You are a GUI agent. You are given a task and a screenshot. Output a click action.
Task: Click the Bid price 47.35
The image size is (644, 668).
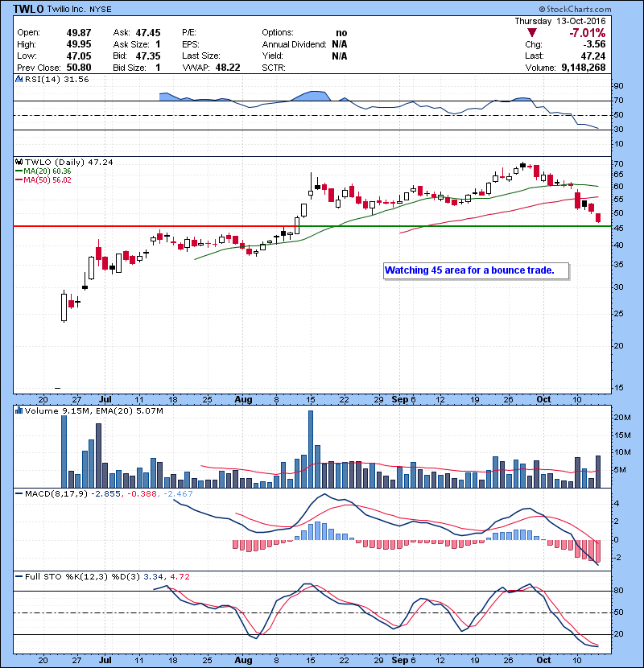pos(148,56)
